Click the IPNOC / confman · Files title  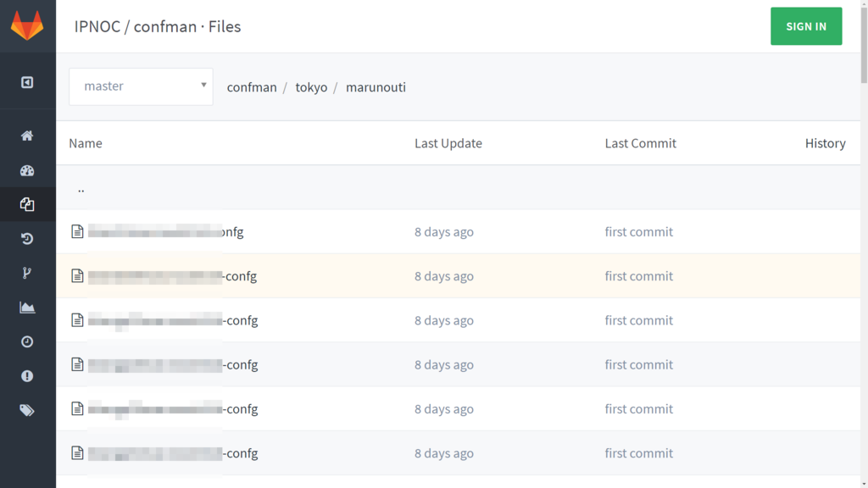point(158,26)
